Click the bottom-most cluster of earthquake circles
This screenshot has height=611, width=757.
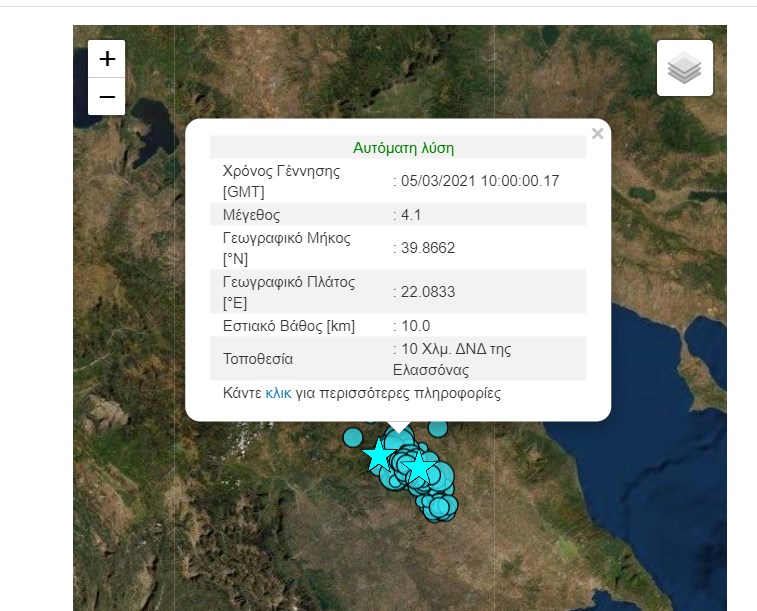(440, 508)
